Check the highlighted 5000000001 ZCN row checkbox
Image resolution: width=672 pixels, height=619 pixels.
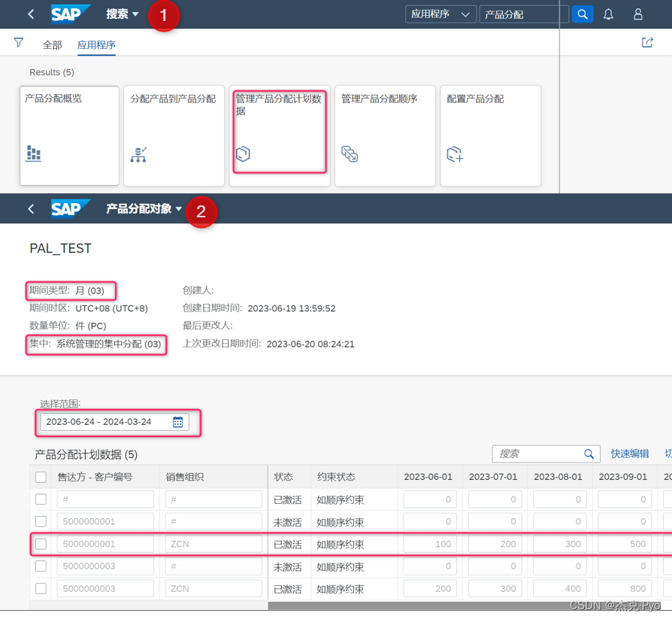pos(41,543)
